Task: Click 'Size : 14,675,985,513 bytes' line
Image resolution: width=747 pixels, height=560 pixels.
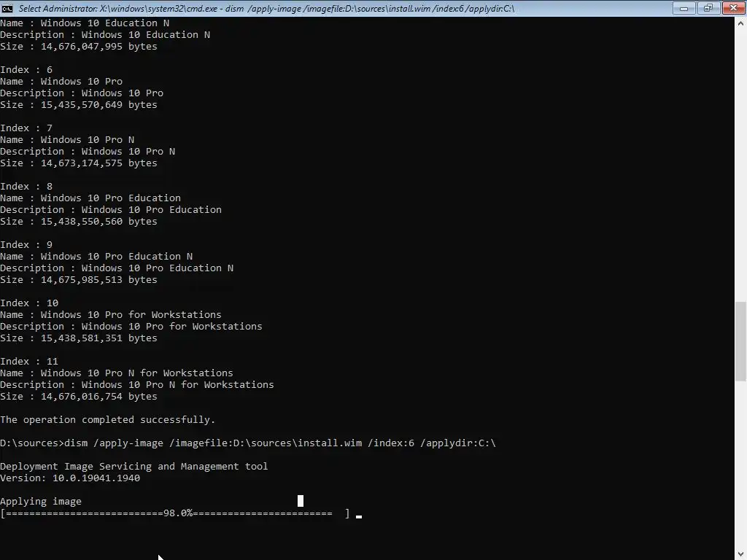Action: coord(79,279)
